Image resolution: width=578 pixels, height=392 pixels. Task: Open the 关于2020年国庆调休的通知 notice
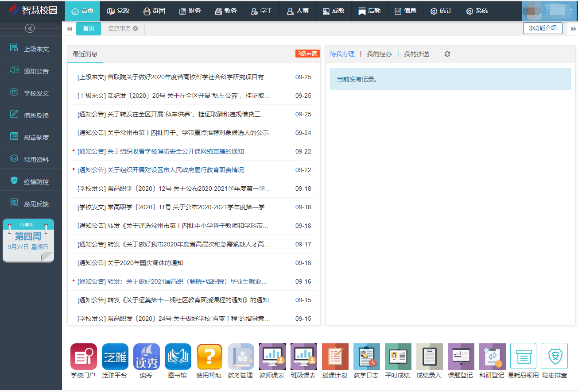click(145, 263)
